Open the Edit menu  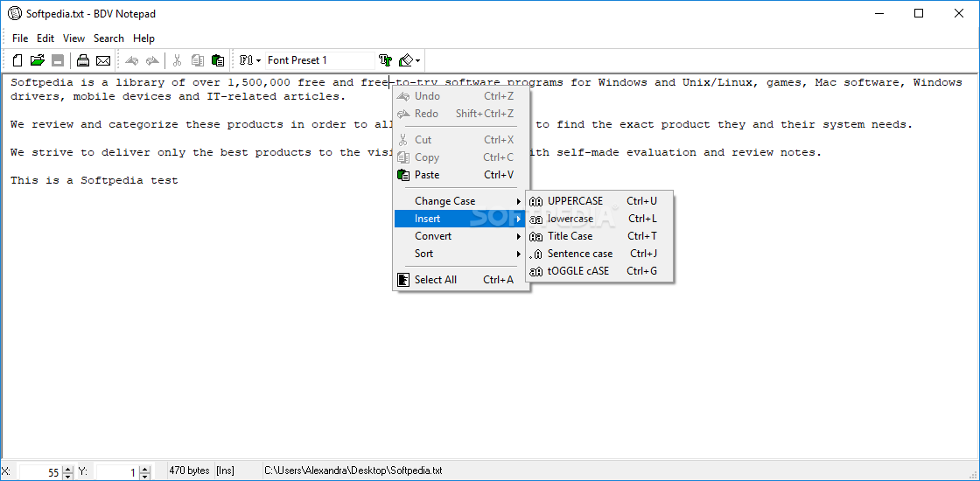pos(45,38)
